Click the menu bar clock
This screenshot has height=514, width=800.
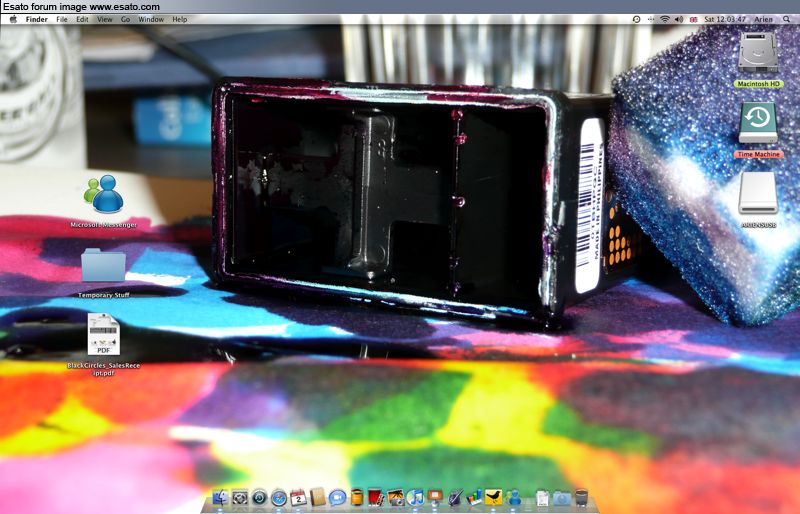pyautogui.click(x=723, y=19)
